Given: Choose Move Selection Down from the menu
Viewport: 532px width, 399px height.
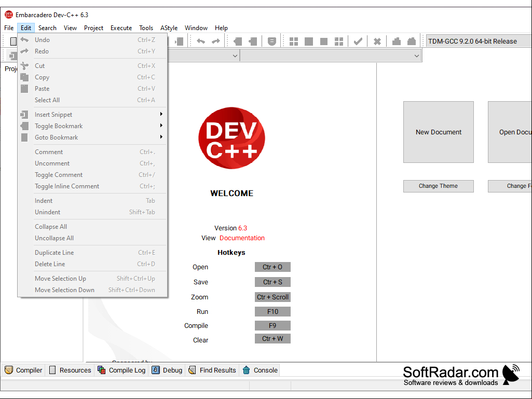Looking at the screenshot, I should tap(92, 290).
